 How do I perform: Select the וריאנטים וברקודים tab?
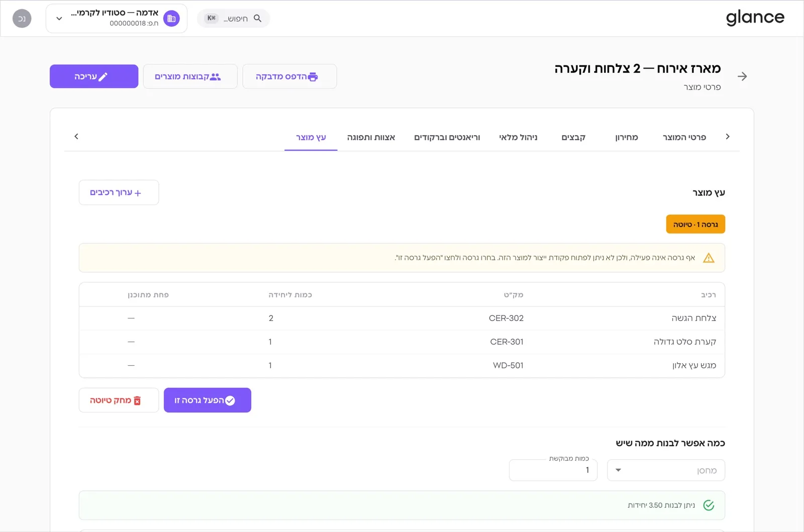(447, 137)
